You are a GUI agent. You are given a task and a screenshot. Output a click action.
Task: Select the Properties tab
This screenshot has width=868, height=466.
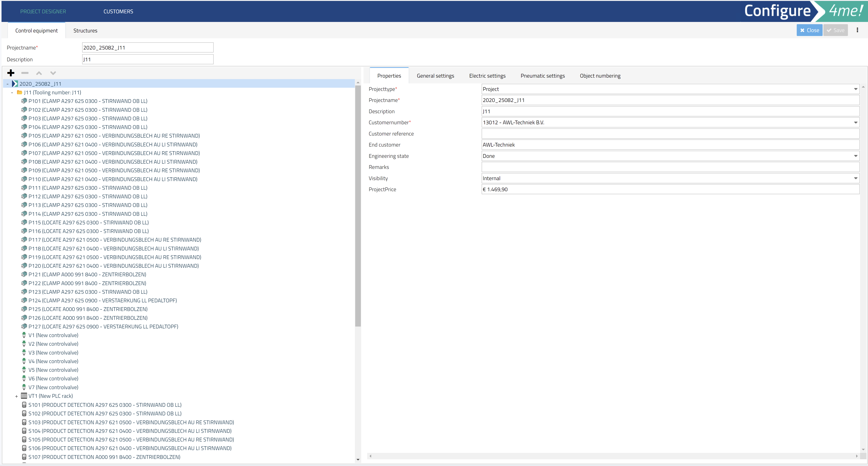[389, 76]
